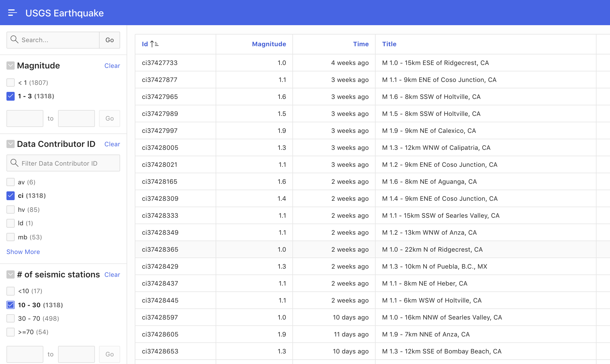This screenshot has height=364, width=610.
Task: Click Show More under contributor list
Action: (23, 252)
